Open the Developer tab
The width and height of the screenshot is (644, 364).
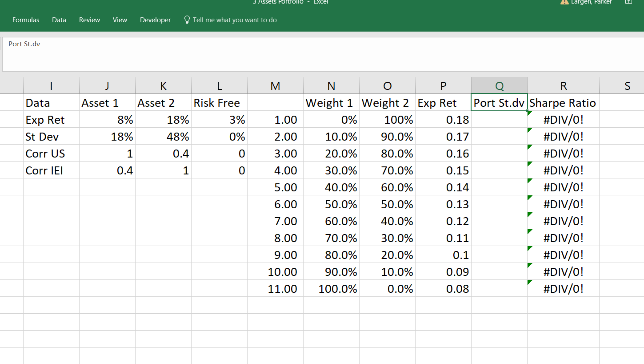pos(155,20)
